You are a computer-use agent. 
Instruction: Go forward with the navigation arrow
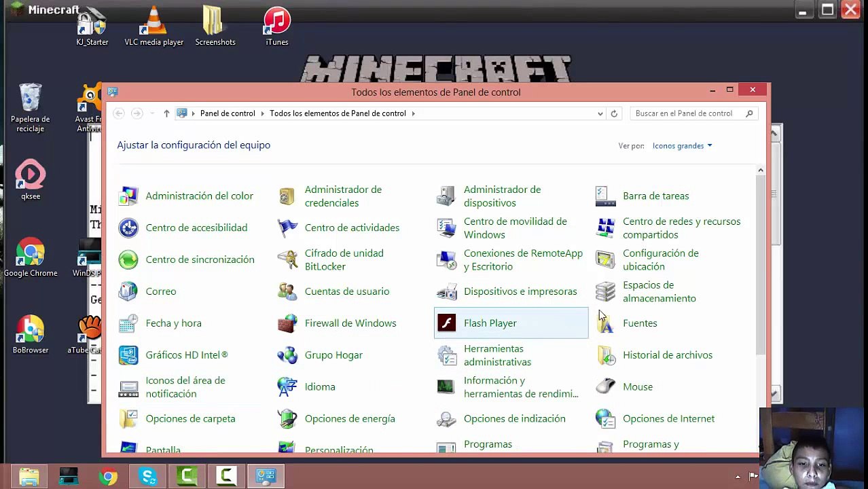tap(137, 113)
